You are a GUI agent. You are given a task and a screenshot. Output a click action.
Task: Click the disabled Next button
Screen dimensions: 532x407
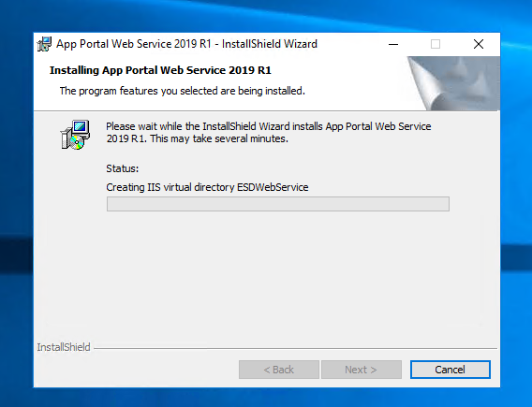[x=361, y=370]
